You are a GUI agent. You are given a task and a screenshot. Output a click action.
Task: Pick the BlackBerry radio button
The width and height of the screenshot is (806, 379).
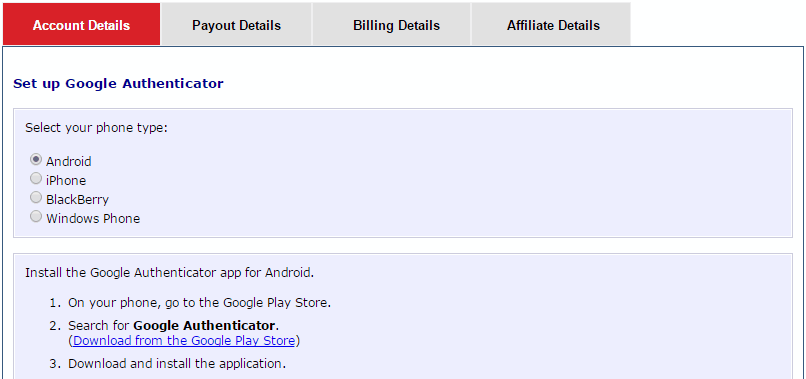tap(35, 197)
